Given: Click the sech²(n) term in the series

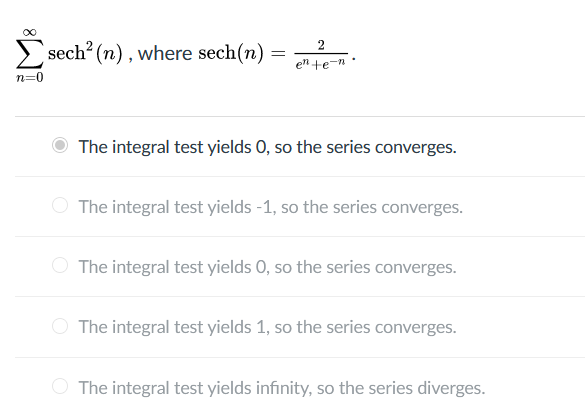Looking at the screenshot, I should [85, 52].
